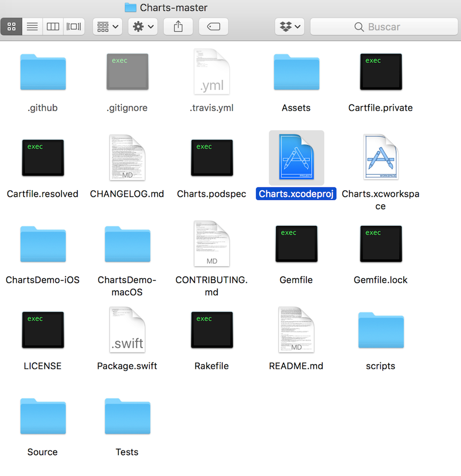Open the Charts.xcodeproj project file

[296, 157]
